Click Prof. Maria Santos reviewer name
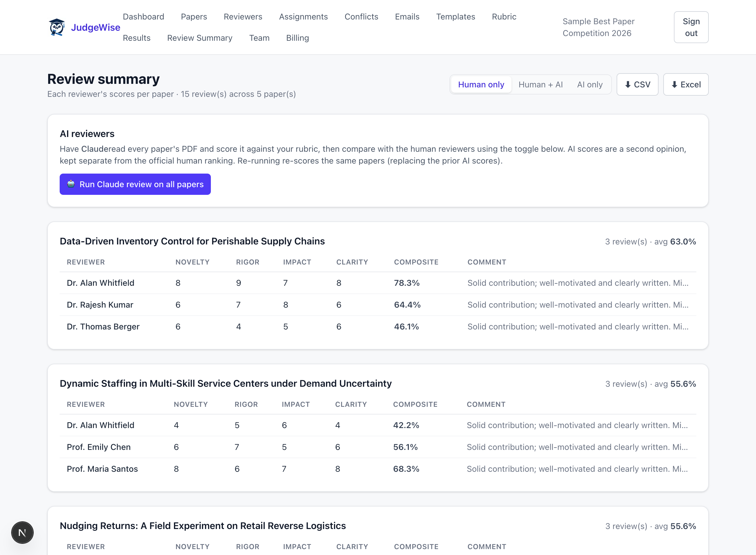Screen dimensions: 756x555 point(102,469)
